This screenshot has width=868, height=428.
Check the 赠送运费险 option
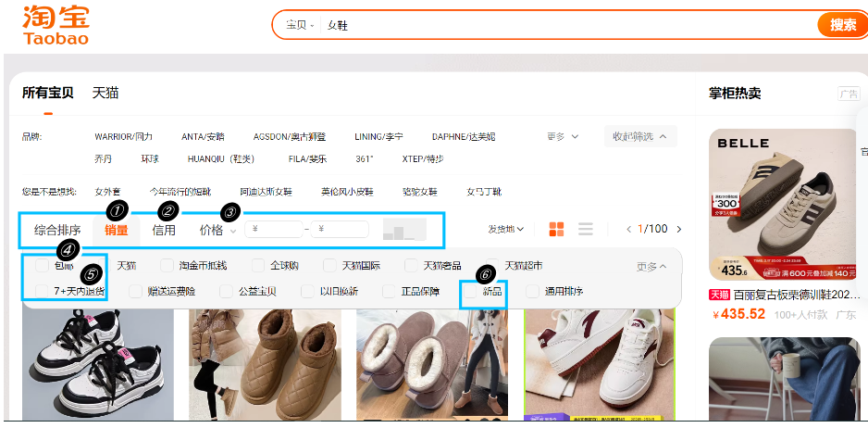[x=135, y=291]
